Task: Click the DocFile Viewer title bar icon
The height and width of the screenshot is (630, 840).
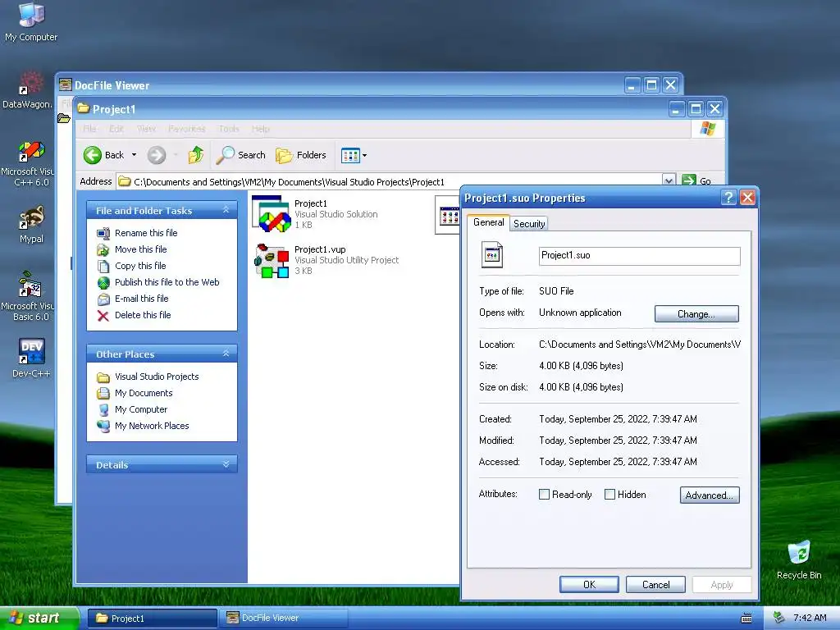Action: (66, 84)
